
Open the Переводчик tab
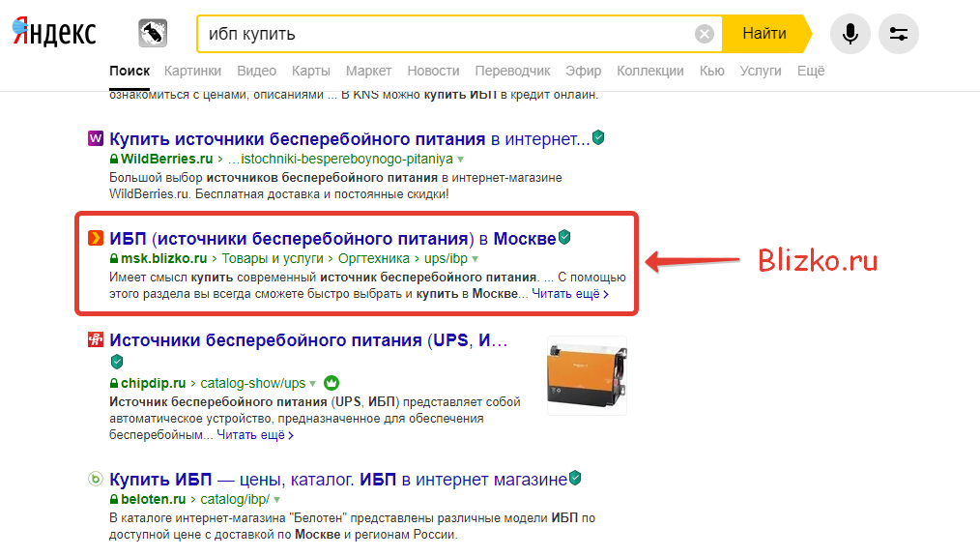(x=512, y=71)
